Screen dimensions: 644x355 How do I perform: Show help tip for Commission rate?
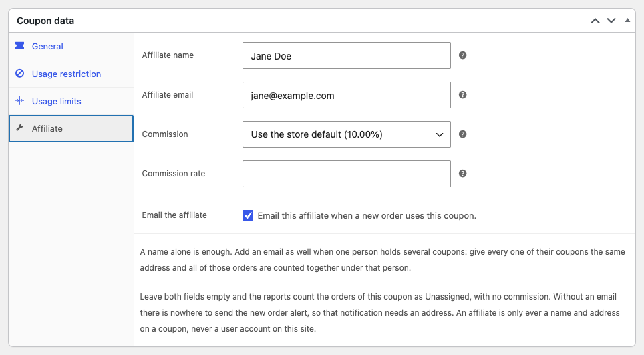(x=462, y=174)
